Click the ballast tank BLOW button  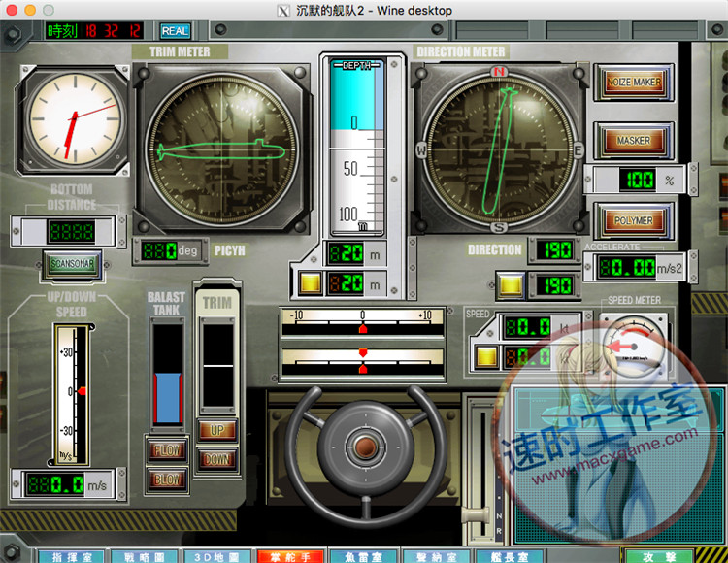(x=167, y=479)
